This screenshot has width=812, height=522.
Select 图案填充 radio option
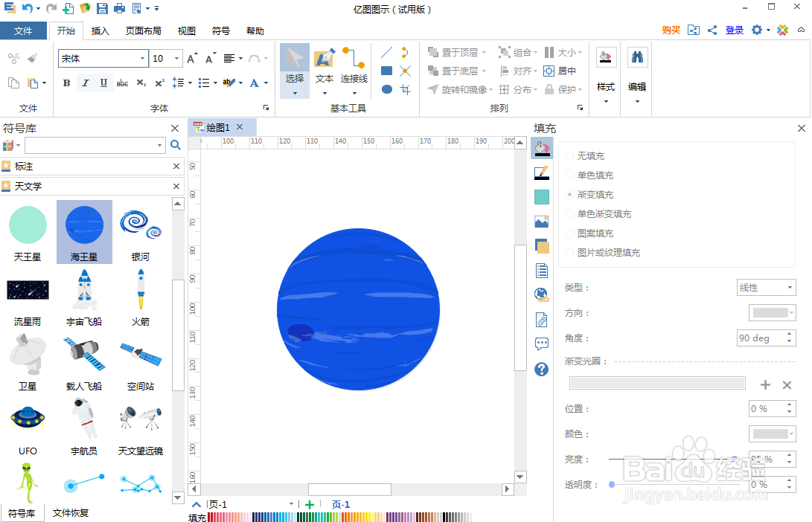569,233
